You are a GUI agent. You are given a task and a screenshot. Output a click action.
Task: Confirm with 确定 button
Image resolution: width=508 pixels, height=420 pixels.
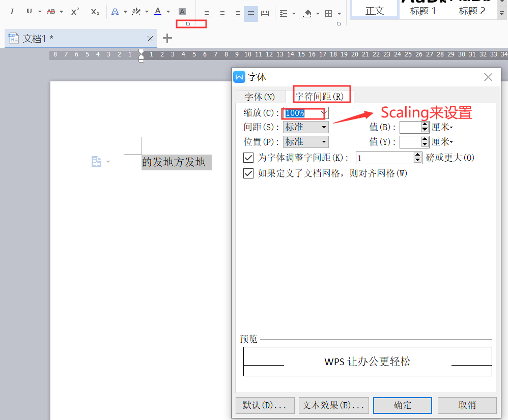[403, 405]
